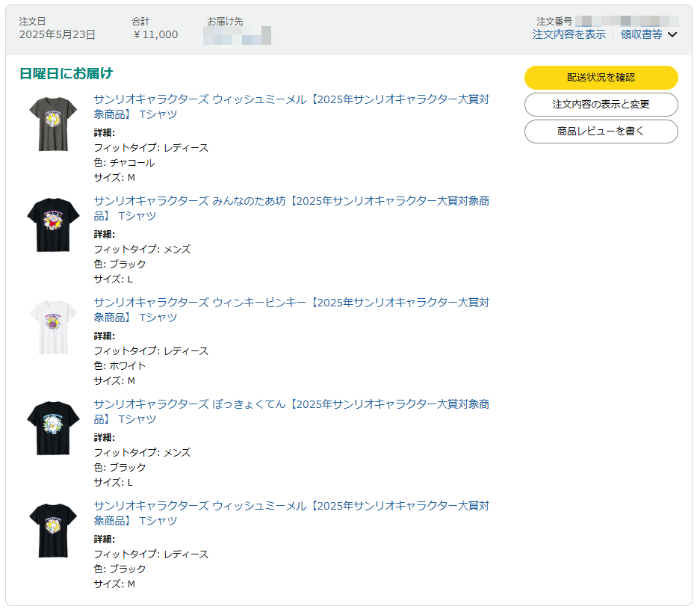Open the last ウィッシュミーメル Tシャツ product link

click(291, 513)
